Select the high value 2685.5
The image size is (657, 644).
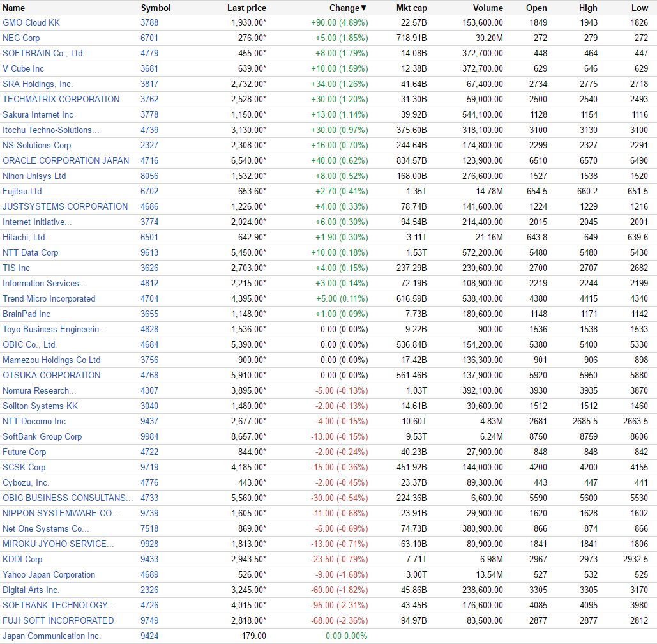point(585,422)
